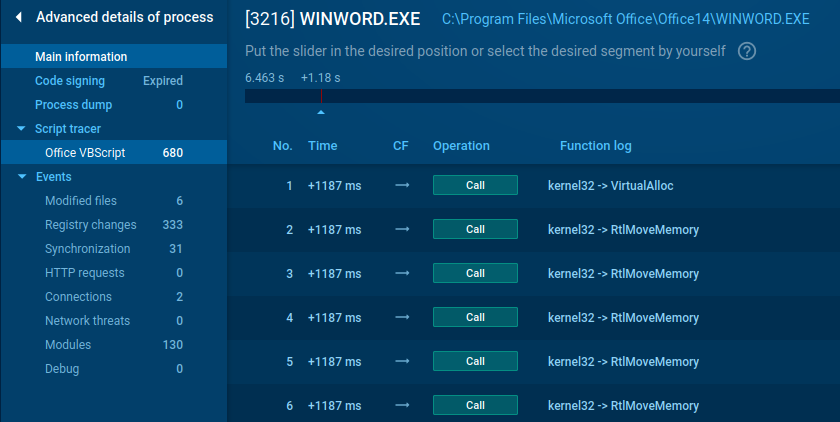Open the Modules list
The image size is (840, 422).
(68, 345)
